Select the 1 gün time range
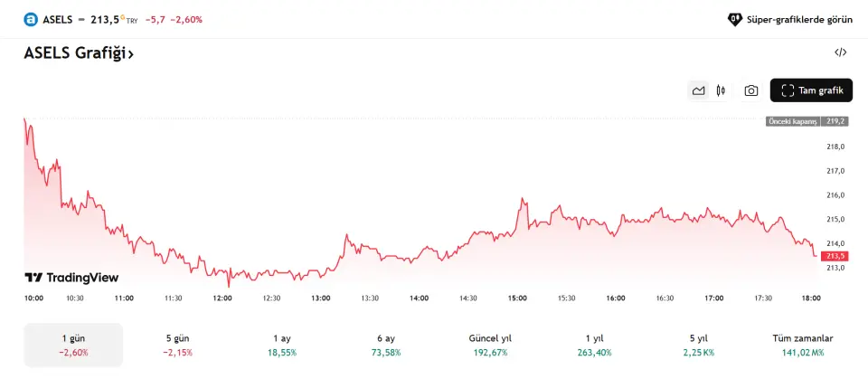This screenshot has width=868, height=379. pos(73,345)
